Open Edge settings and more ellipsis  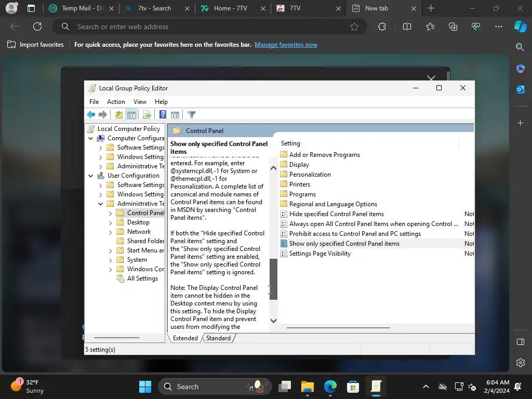[498, 26]
